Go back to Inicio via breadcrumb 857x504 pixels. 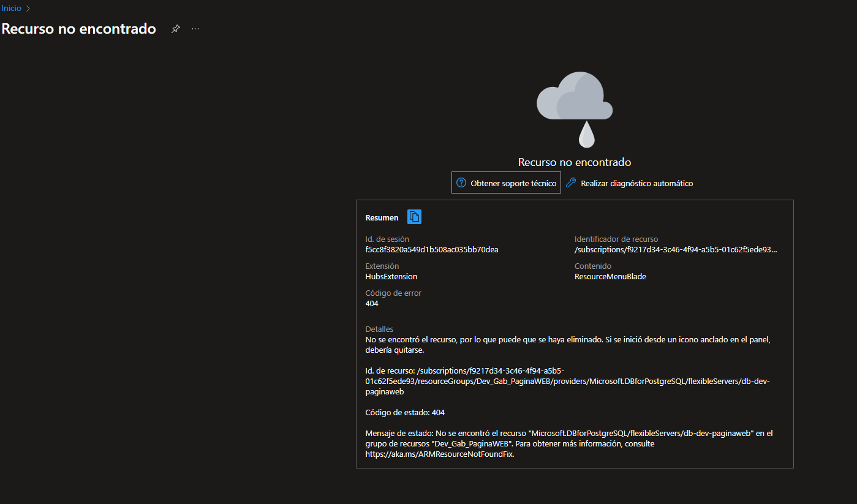pyautogui.click(x=11, y=9)
